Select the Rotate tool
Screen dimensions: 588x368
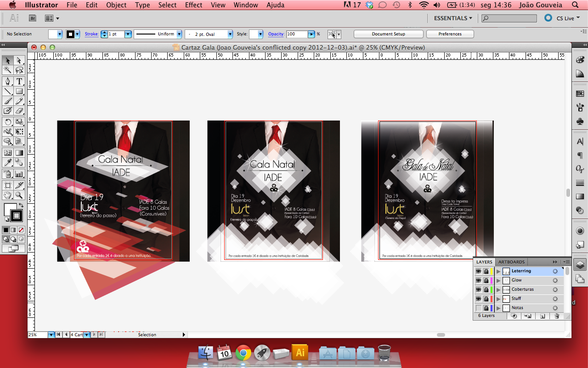point(8,122)
